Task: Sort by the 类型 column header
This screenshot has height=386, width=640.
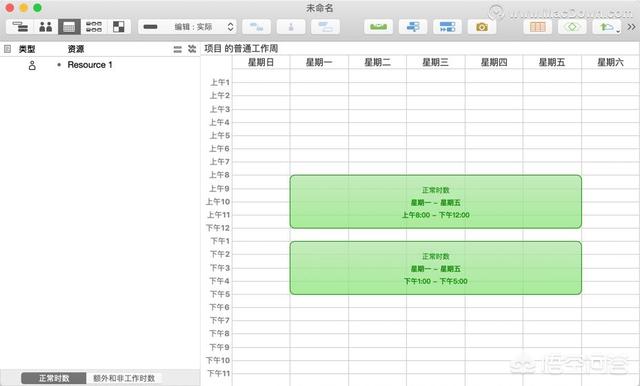Action: pos(27,49)
